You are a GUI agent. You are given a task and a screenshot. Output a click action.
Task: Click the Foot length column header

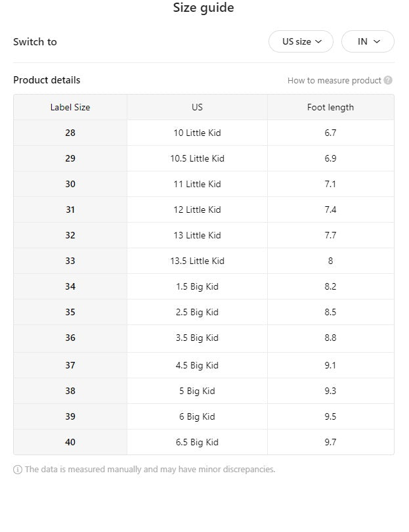330,107
